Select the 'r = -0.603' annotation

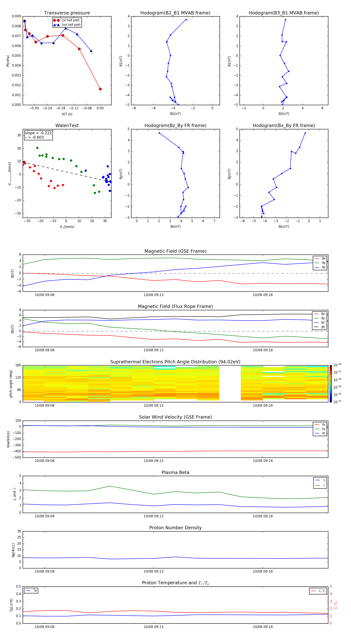(35, 137)
